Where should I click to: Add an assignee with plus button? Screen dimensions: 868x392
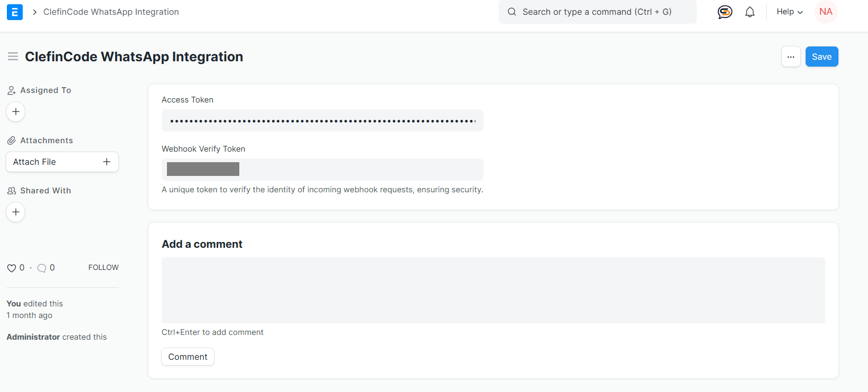click(16, 111)
